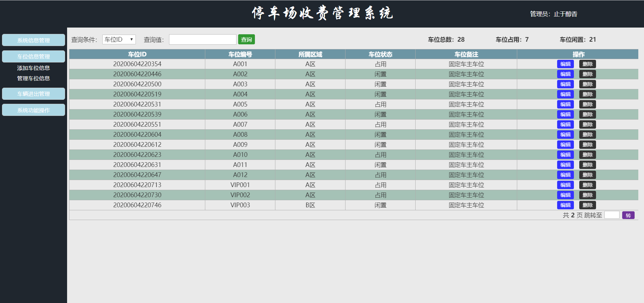Focus the page jump number field

coord(612,215)
